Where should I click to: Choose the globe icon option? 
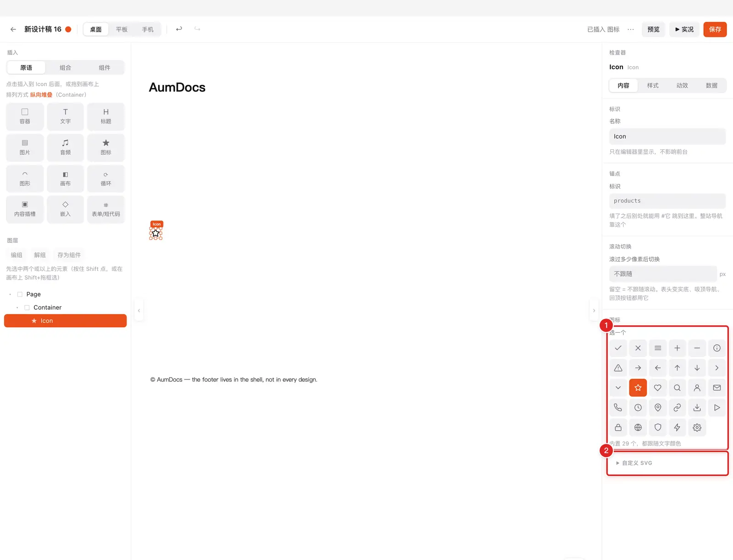pyautogui.click(x=638, y=428)
